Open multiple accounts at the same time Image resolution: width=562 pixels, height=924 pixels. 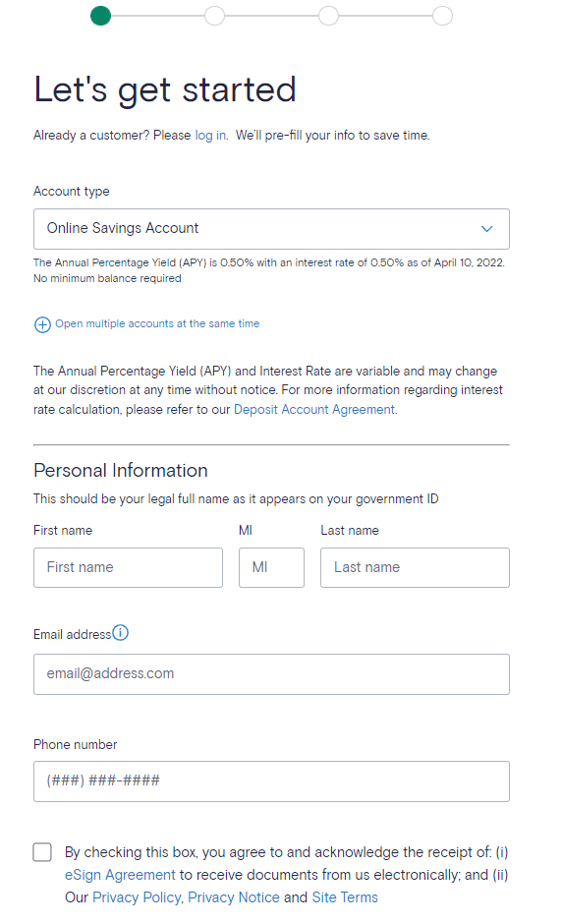(157, 323)
